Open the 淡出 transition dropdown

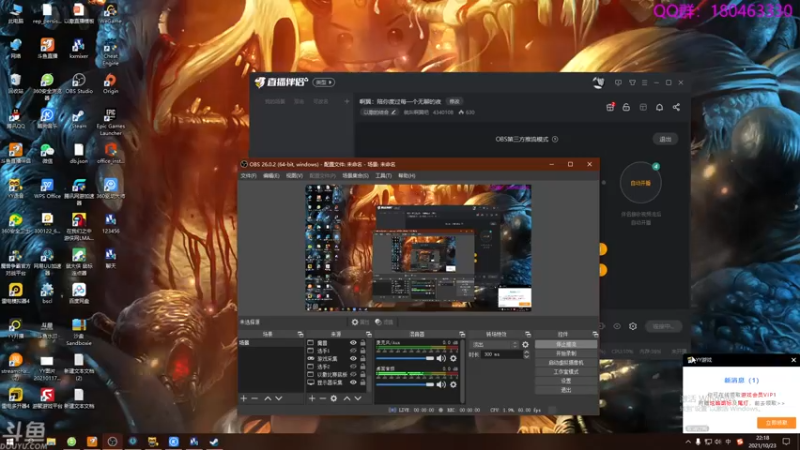pyautogui.click(x=494, y=345)
